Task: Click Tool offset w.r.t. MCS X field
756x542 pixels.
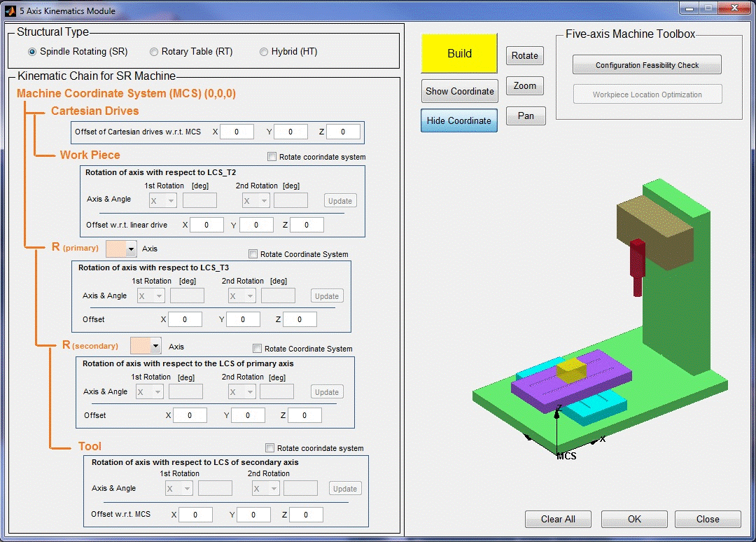Action: tap(195, 515)
